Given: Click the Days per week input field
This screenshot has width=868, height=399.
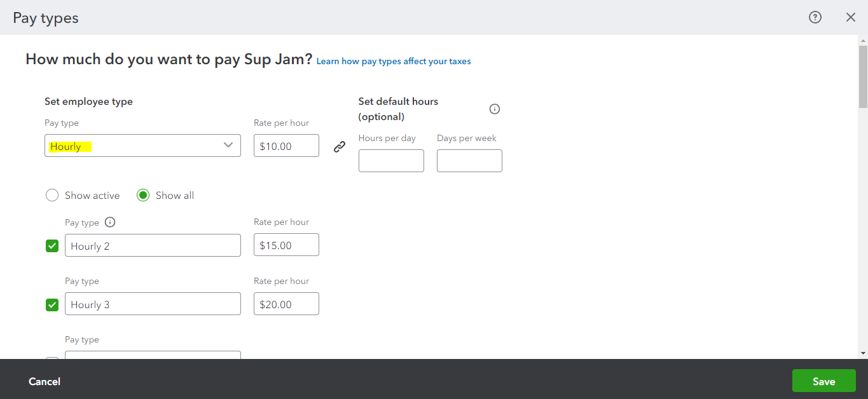Looking at the screenshot, I should 469,161.
